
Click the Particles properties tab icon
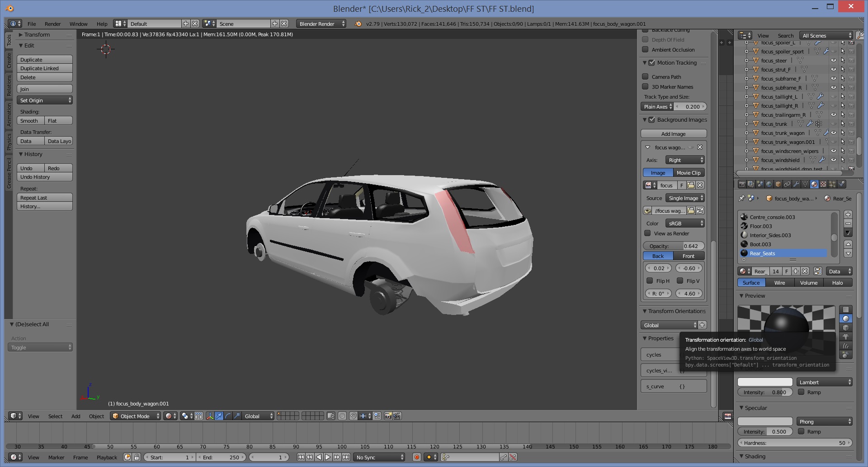point(832,184)
